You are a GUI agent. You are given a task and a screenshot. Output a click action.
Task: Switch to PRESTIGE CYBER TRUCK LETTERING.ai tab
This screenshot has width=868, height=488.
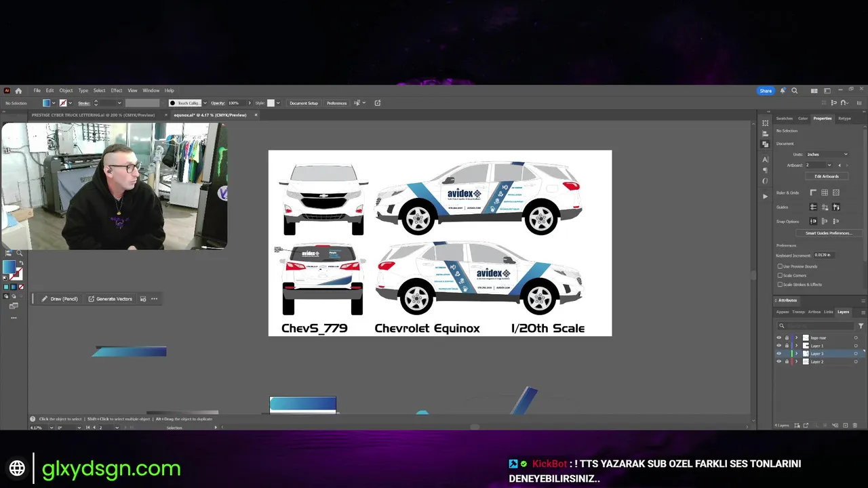(94, 115)
